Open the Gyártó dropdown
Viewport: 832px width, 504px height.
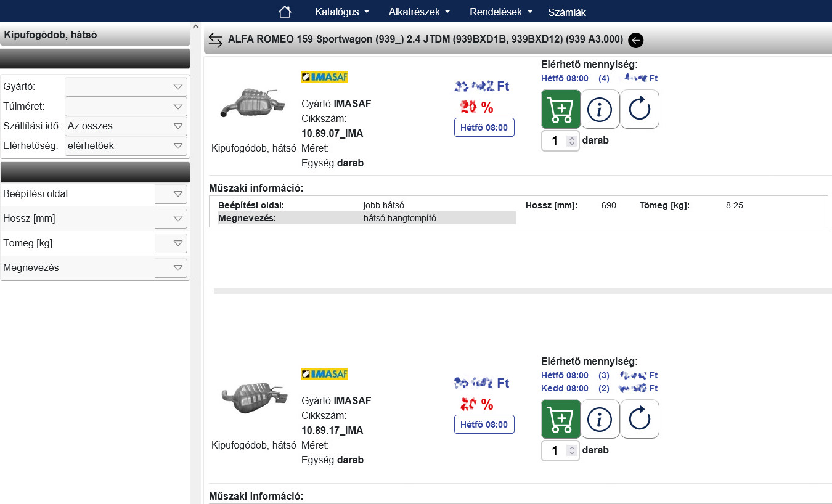[x=126, y=87]
